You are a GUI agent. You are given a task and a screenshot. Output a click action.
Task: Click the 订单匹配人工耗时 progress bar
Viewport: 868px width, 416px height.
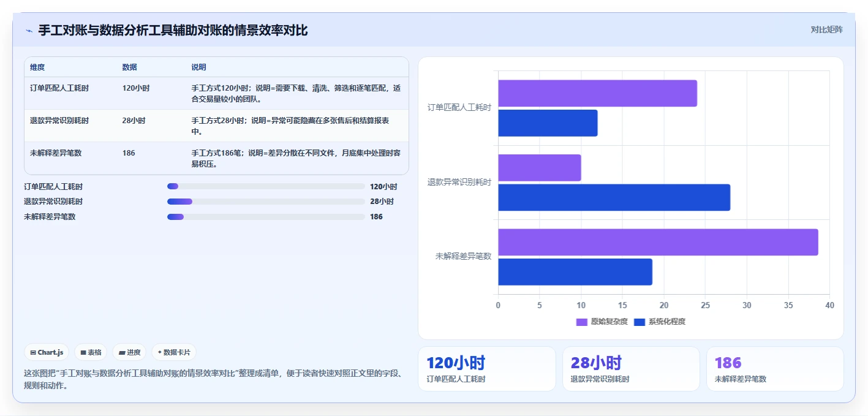[x=266, y=186]
